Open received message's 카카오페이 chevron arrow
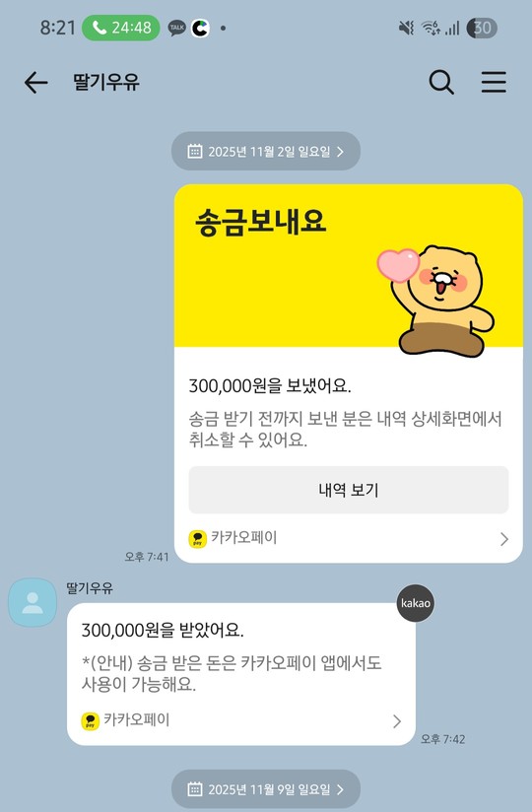Viewport: 532px width, 812px height. click(x=396, y=721)
